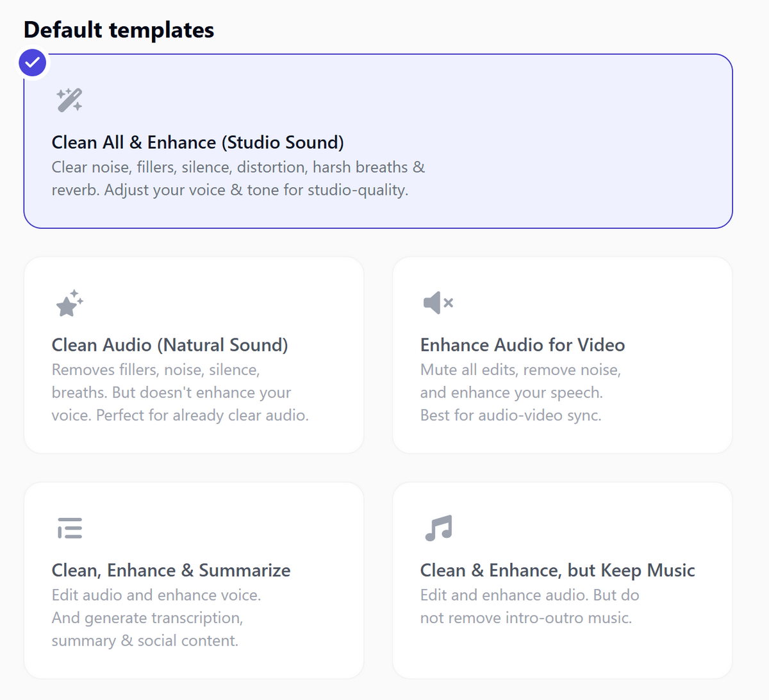The height and width of the screenshot is (700, 769).
Task: Select the Clean All & Enhance title
Action: coord(197,142)
